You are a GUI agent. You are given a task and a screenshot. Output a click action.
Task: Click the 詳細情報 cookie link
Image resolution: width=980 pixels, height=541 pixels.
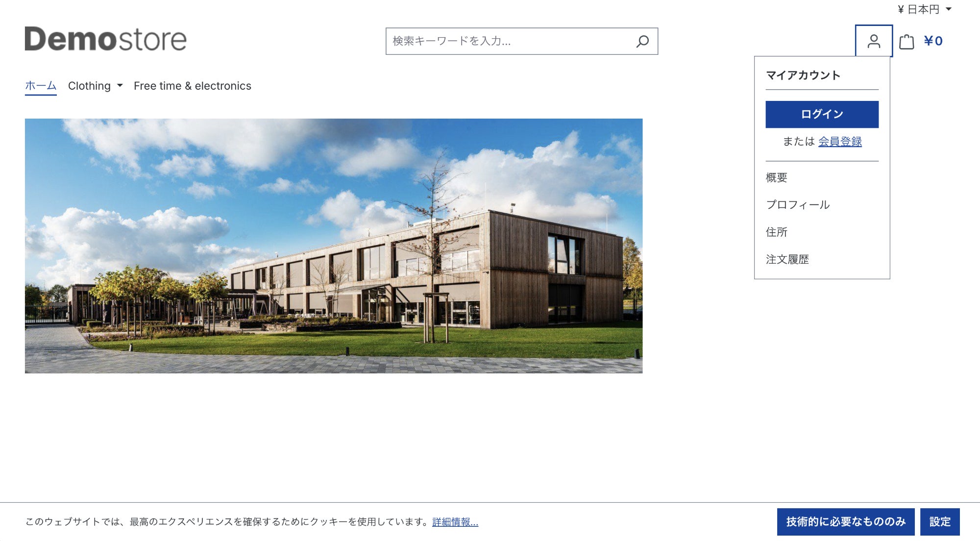[x=455, y=522]
